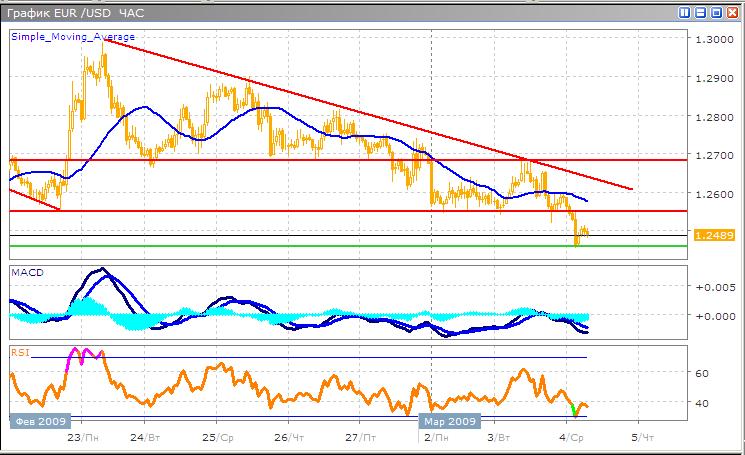Image resolution: width=745 pixels, height=455 pixels.
Task: Maximize the EUR/USD chart window
Action: click(x=716, y=13)
